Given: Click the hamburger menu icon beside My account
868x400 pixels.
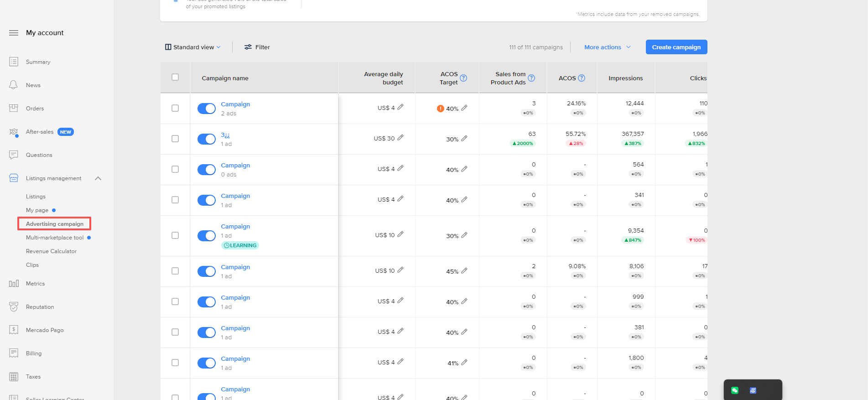Looking at the screenshot, I should (14, 33).
